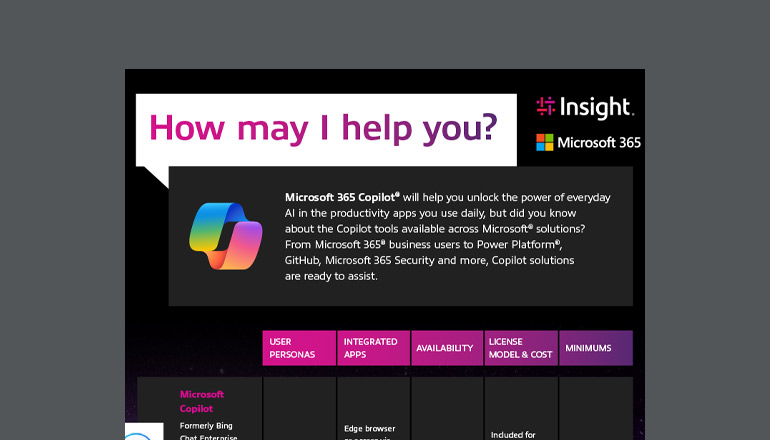Screen dimensions: 770x440
Task: Click the Insight logo
Action: pos(585,108)
